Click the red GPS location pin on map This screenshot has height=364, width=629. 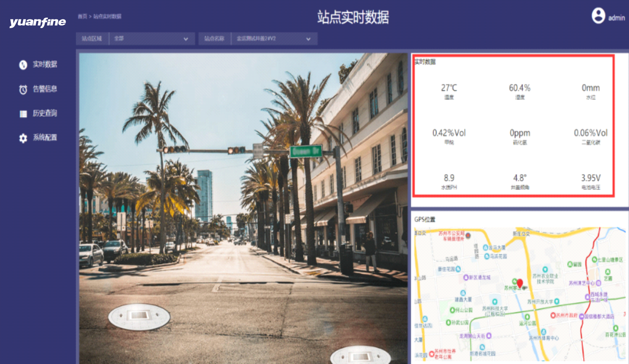[520, 283]
